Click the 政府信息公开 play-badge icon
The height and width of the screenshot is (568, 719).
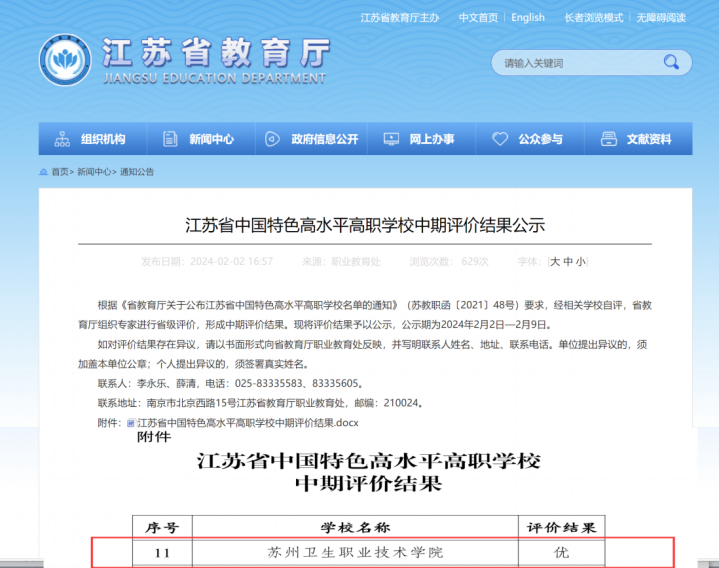coord(272,139)
